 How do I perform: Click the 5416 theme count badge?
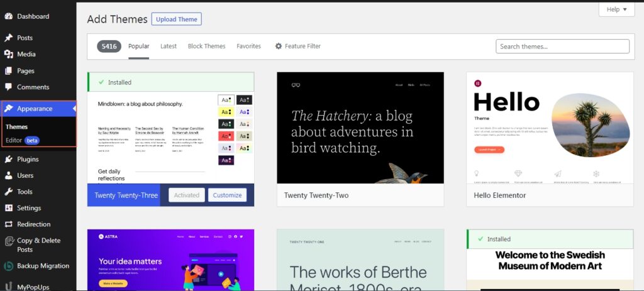coord(109,47)
